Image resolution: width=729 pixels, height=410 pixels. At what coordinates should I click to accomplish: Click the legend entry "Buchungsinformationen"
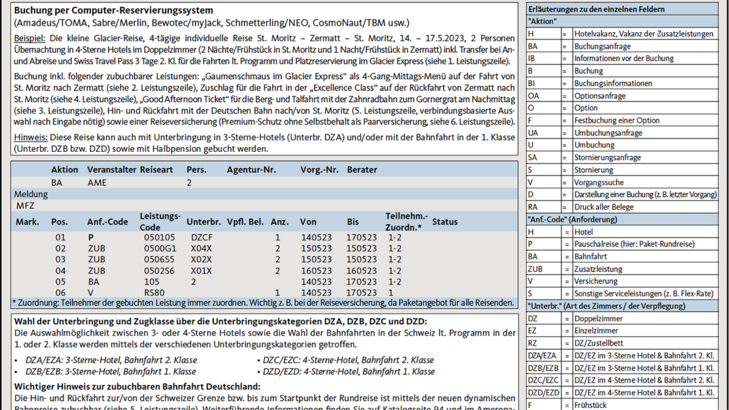613,84
